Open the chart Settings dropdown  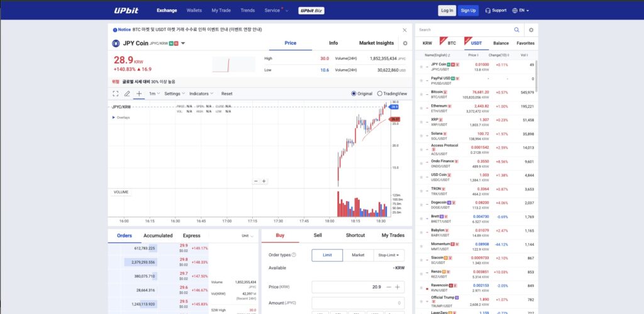coord(175,94)
